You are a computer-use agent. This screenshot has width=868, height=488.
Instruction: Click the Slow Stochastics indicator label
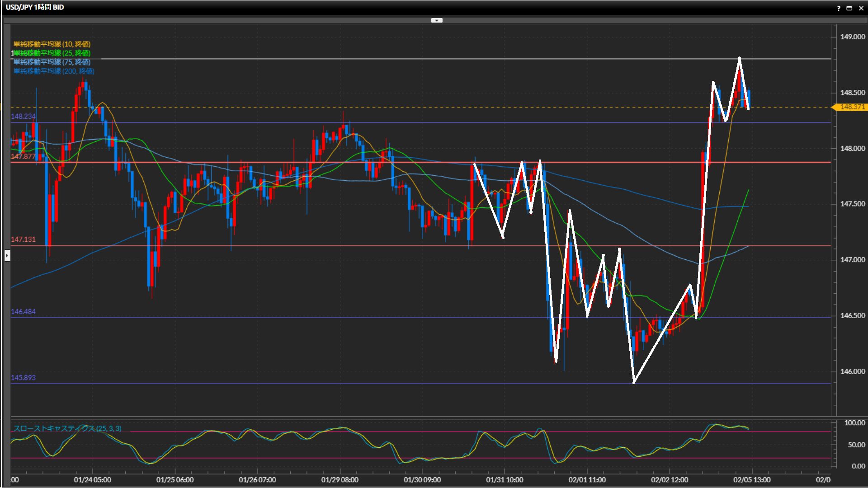point(67,428)
